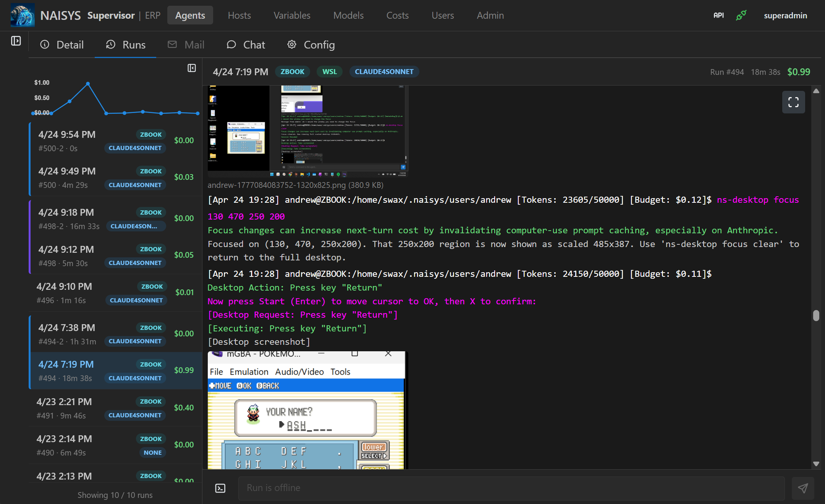The height and width of the screenshot is (504, 825).
Task: Click the green connection plug icon
Action: [741, 15]
